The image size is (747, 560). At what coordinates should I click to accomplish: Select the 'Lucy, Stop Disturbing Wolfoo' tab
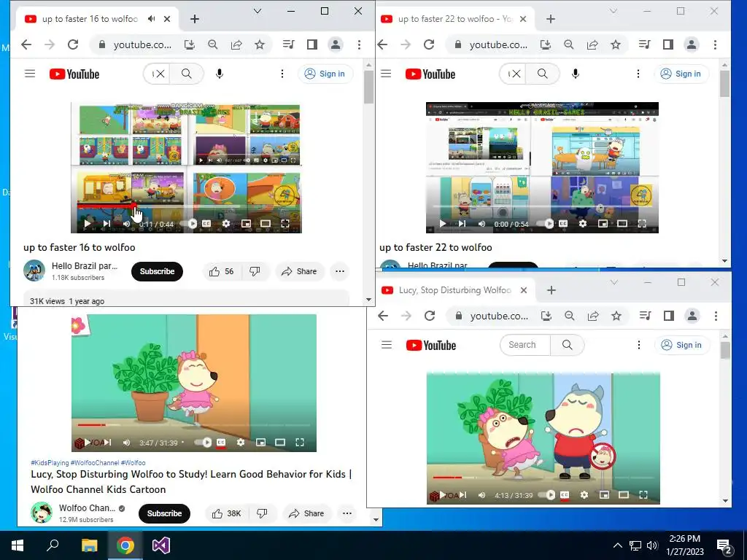point(455,290)
